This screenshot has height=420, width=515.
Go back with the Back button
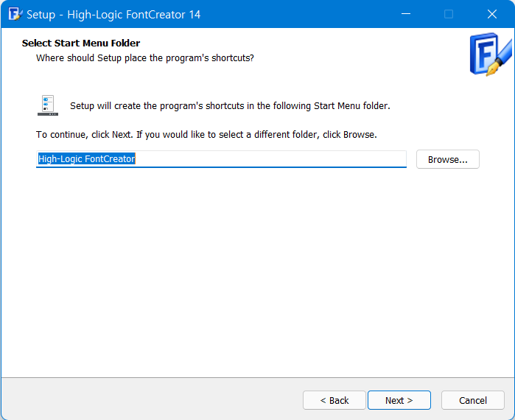[334, 400]
